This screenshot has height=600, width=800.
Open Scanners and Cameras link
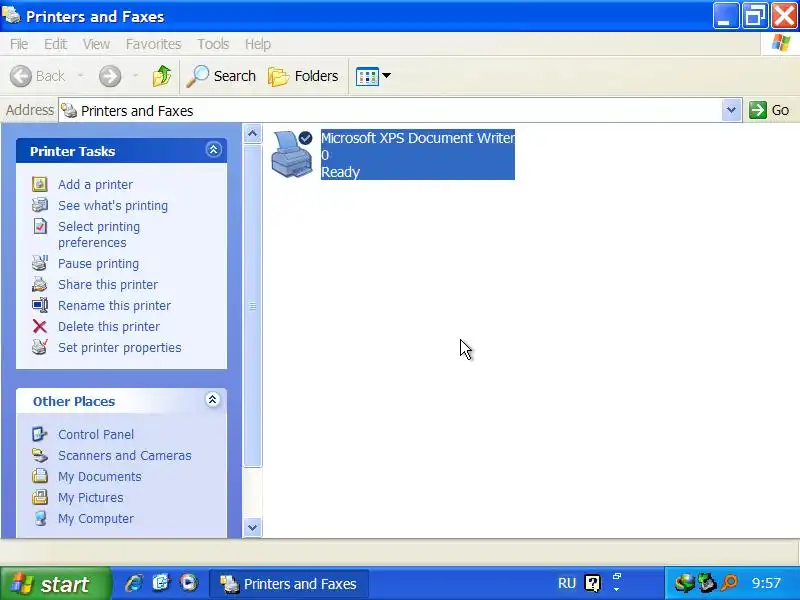(x=124, y=455)
